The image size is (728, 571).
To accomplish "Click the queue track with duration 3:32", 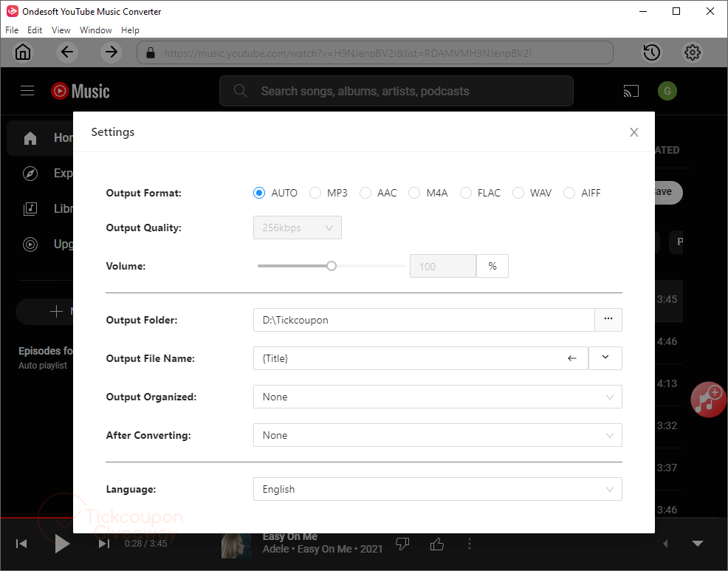I will [669, 426].
